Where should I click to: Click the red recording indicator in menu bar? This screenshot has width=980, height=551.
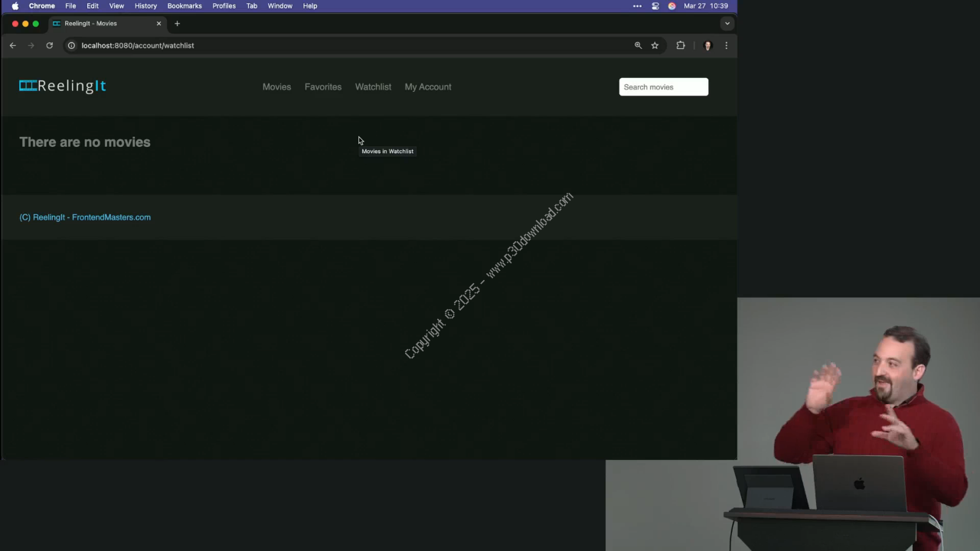coord(671,5)
